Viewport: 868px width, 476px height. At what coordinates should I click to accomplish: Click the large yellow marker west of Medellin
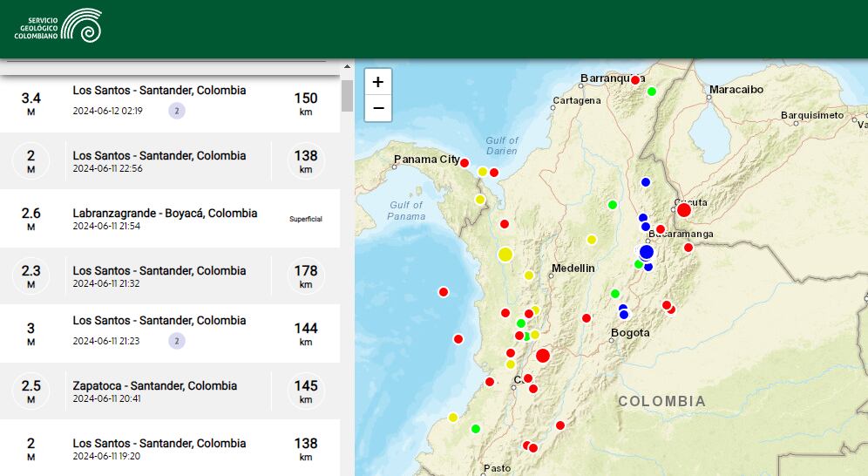(x=505, y=255)
